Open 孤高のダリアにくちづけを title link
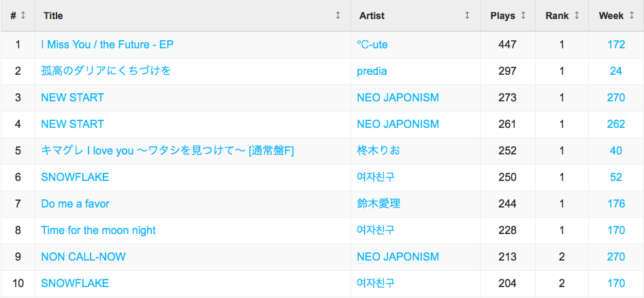Image resolution: width=644 pixels, height=298 pixels. tap(106, 71)
